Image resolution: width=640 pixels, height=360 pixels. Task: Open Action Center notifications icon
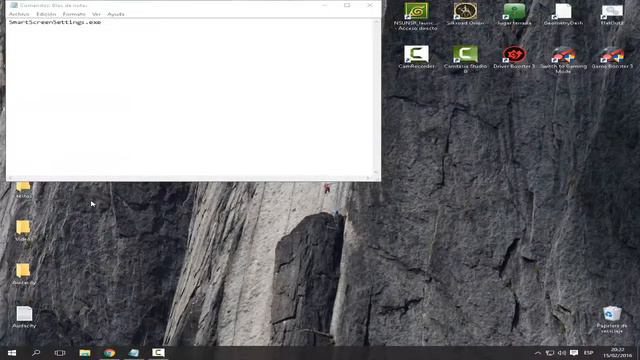pyautogui.click(x=574, y=353)
